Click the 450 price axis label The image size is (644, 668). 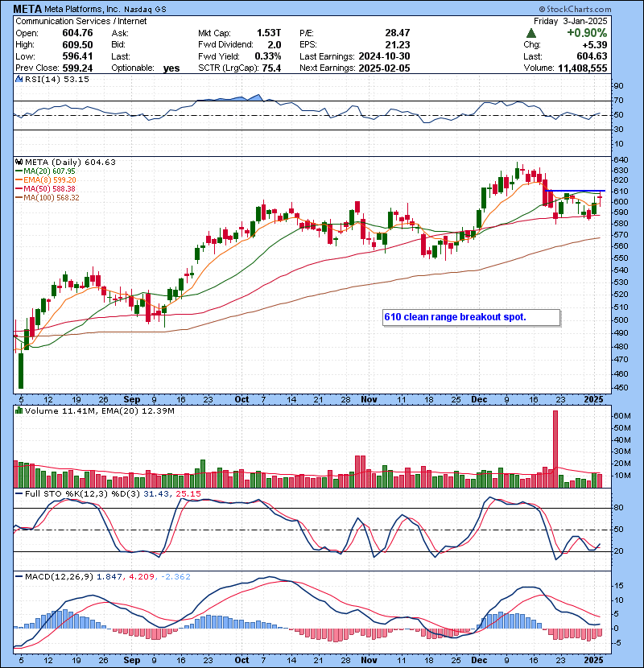tap(621, 388)
